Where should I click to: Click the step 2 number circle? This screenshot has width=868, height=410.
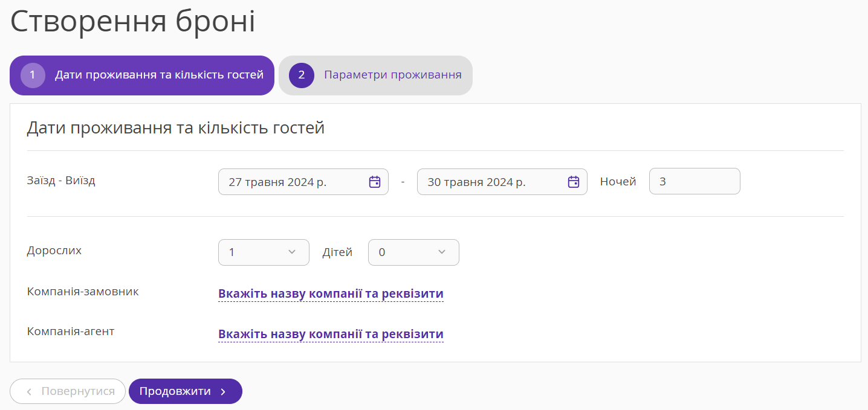pyautogui.click(x=302, y=75)
